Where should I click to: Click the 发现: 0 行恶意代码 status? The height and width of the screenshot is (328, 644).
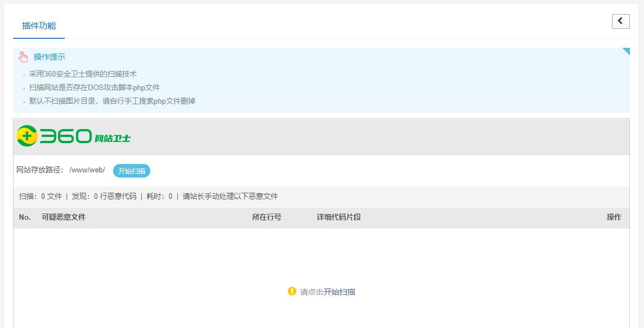coord(104,197)
